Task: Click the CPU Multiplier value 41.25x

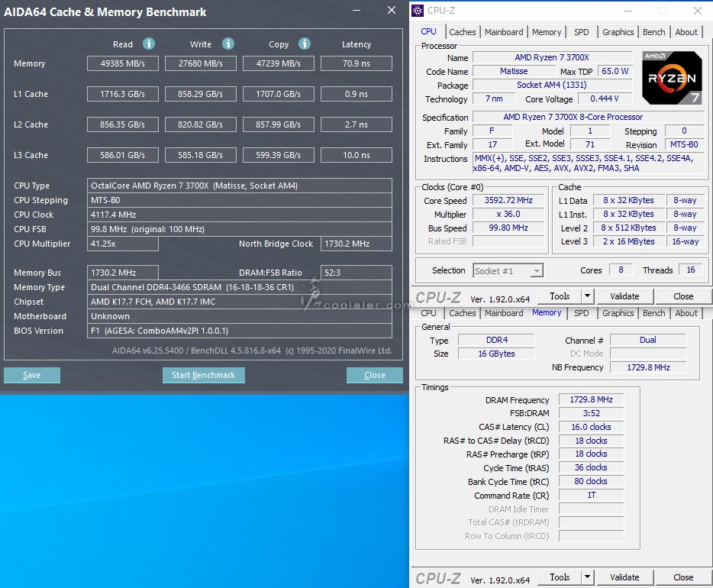Action: tap(123, 244)
